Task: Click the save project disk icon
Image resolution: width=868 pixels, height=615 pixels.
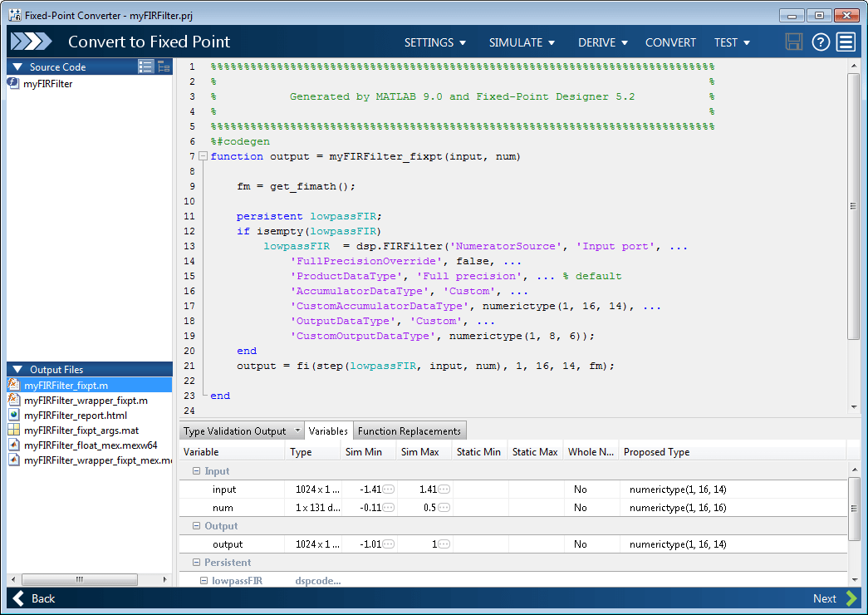Action: tap(794, 42)
